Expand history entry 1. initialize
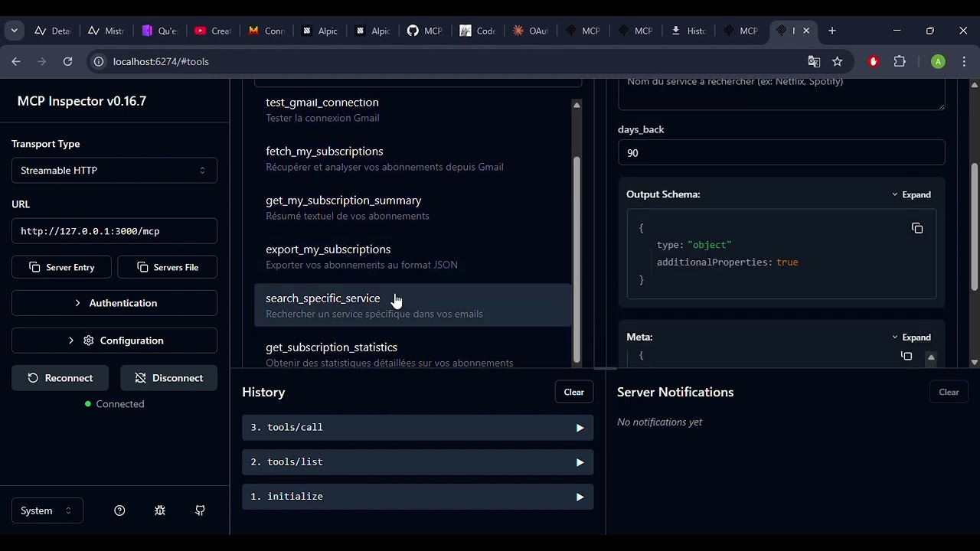The height and width of the screenshot is (551, 980). (417, 497)
